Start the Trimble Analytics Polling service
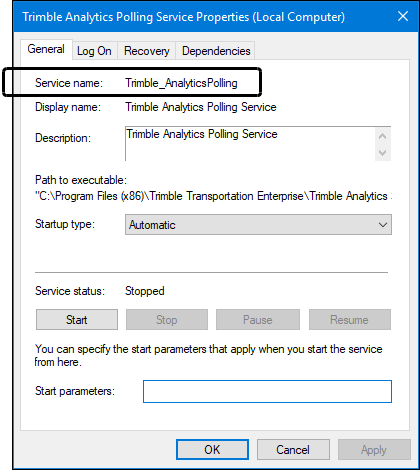Image resolution: width=420 pixels, height=470 pixels. point(77,320)
